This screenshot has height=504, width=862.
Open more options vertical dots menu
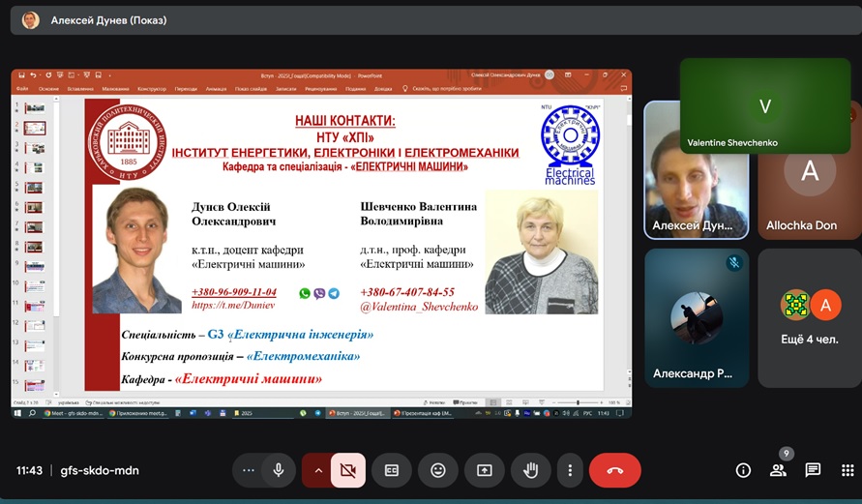(x=570, y=470)
